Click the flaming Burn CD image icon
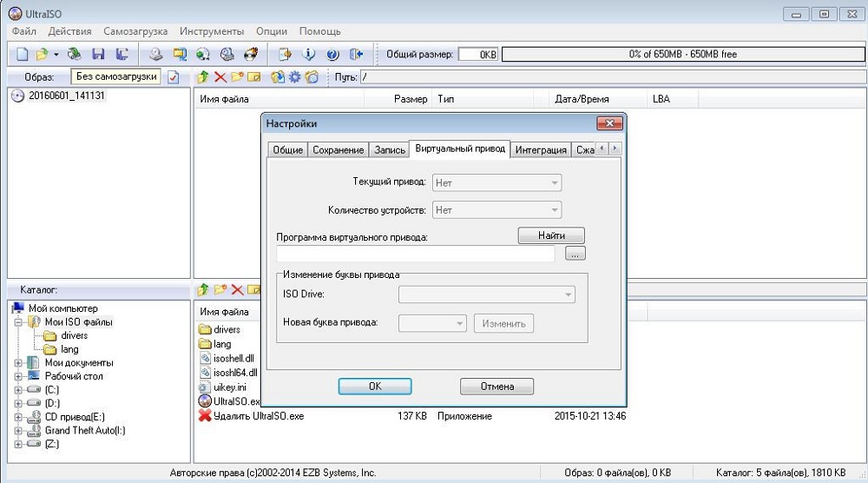868x483 pixels. tap(251, 54)
